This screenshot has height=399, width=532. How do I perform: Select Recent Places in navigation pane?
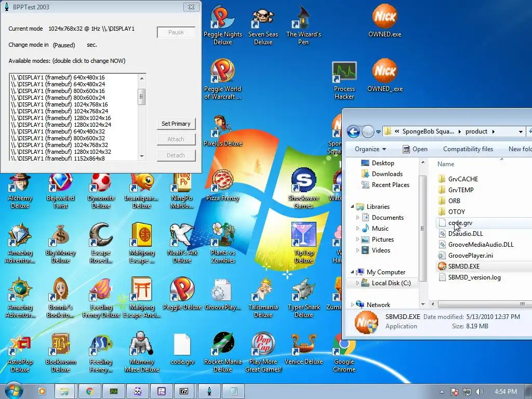pyautogui.click(x=385, y=185)
